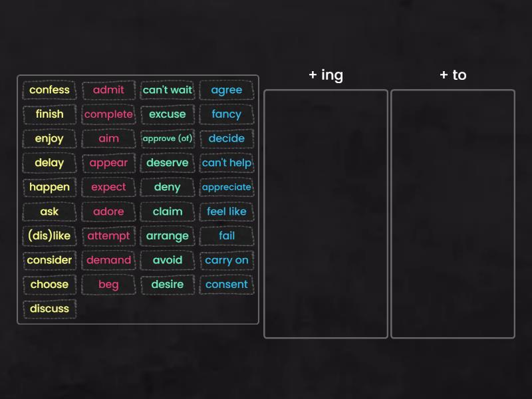Select the "approve (of)" word tile
This screenshot has height=399, width=532.
coord(167,138)
